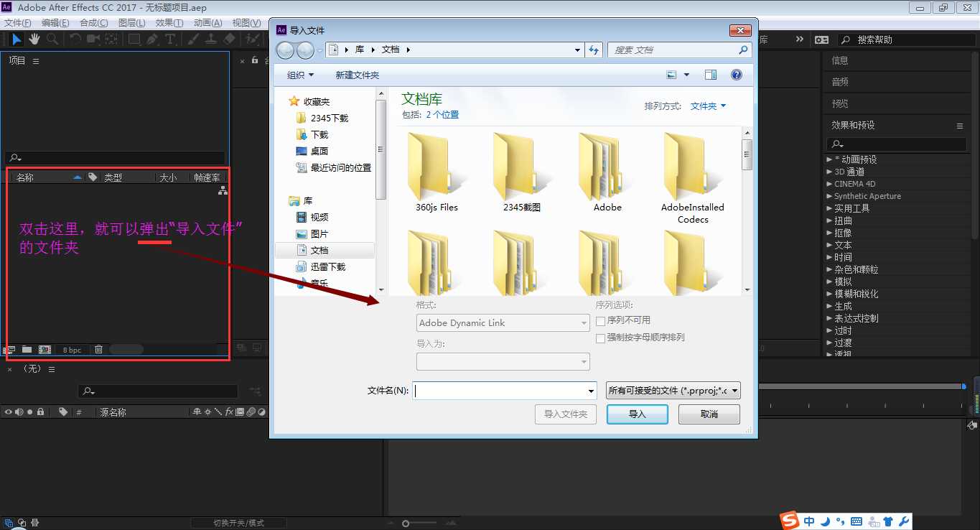The width and height of the screenshot is (980, 530).
Task: Click the label tag column icon in Project panel
Action: pyautogui.click(x=93, y=177)
